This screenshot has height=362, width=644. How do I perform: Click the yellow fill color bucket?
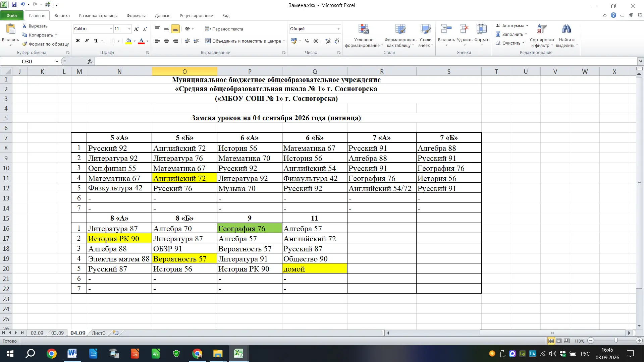coord(128,41)
